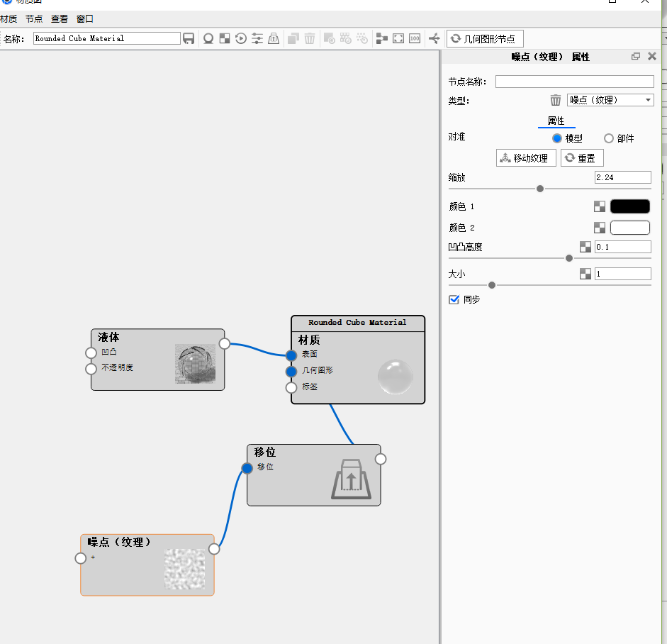
Task: Open the black 颜色 1 color swatch
Action: click(x=630, y=206)
